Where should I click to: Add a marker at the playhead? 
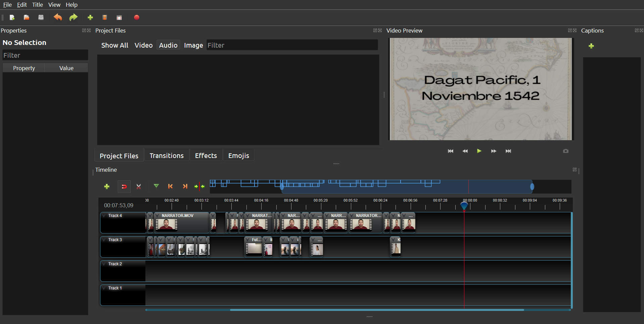(x=156, y=186)
